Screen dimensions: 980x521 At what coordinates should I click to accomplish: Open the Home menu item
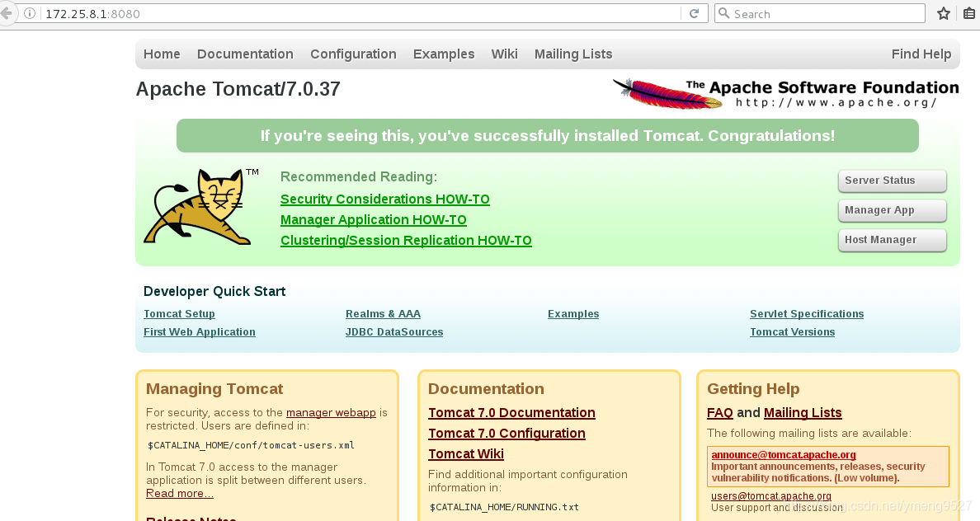[x=162, y=54]
